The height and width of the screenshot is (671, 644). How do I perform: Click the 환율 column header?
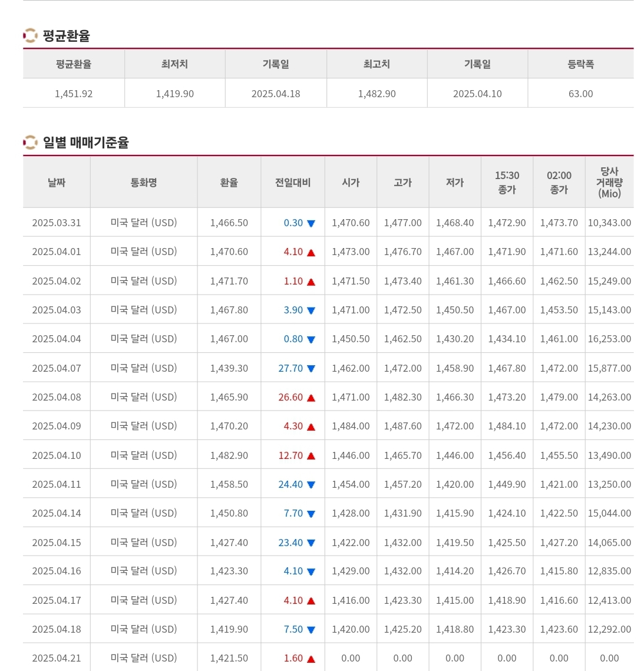[x=229, y=182]
